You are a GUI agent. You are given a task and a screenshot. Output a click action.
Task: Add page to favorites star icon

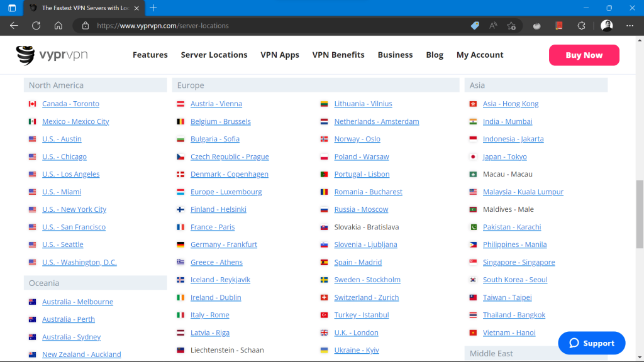tap(511, 26)
